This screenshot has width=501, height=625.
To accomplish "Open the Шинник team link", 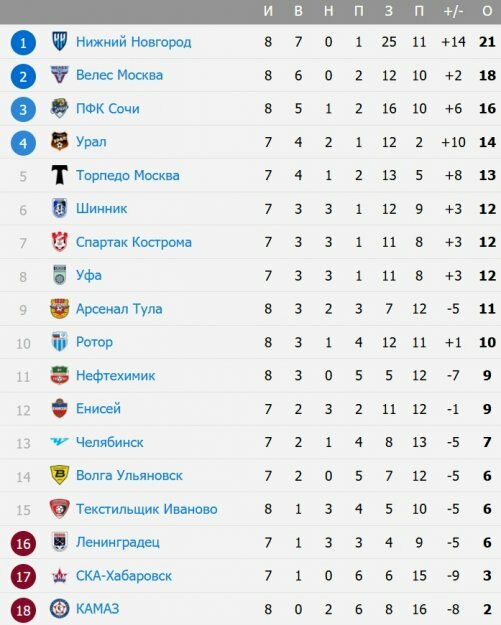I will click(102, 208).
